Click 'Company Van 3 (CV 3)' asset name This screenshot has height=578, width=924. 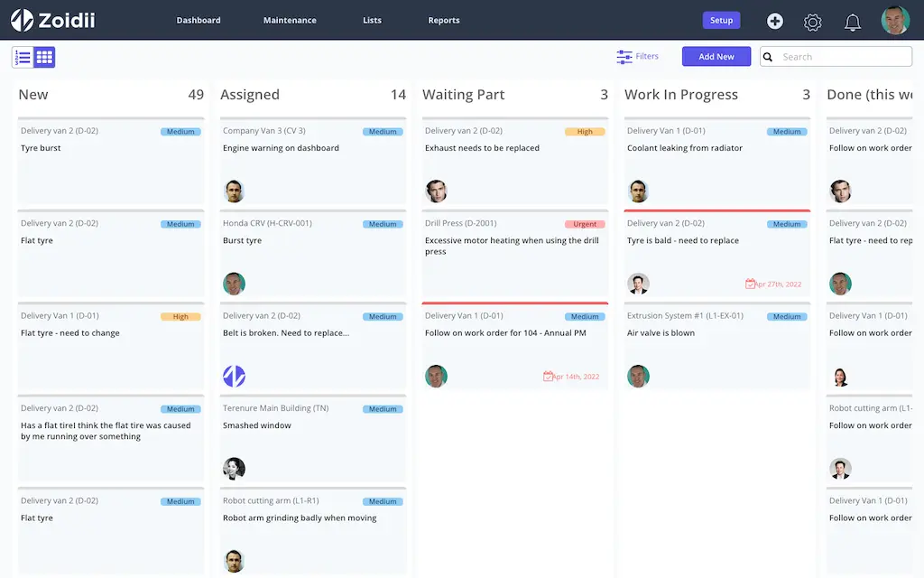click(x=264, y=130)
